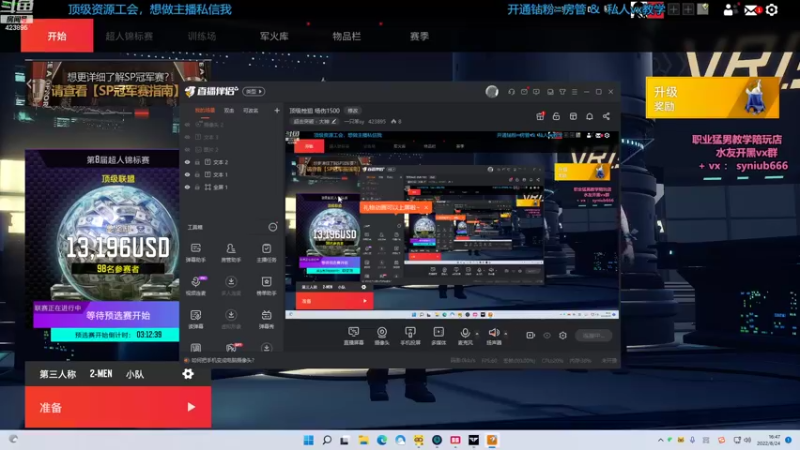Screen dimensions: 800x450
Task: Expand the toolbox more-options circle
Action: point(273,227)
